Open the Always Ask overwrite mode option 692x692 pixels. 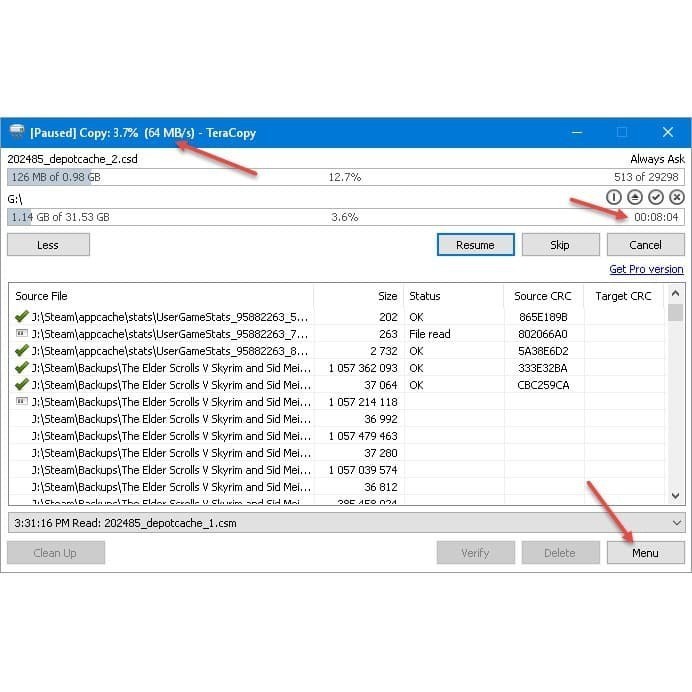657,159
